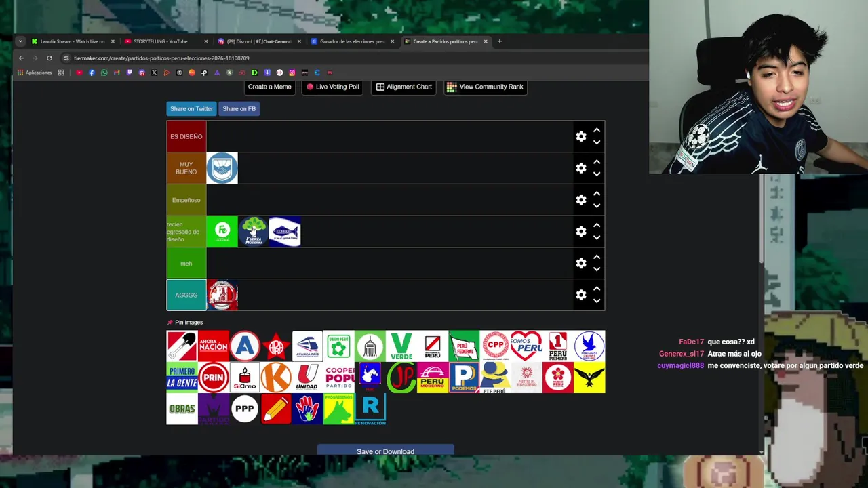The width and height of the screenshot is (868, 488).
Task: Select the Somos Perú heart logo
Action: [526, 346]
